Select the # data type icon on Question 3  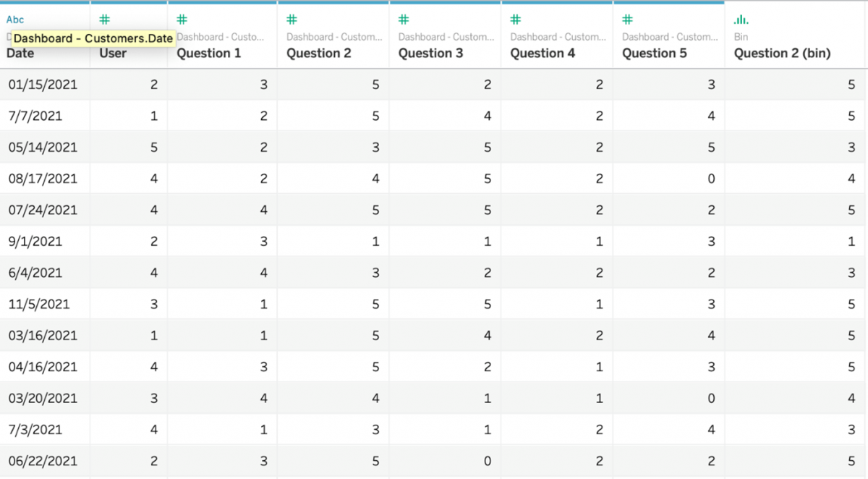click(403, 19)
